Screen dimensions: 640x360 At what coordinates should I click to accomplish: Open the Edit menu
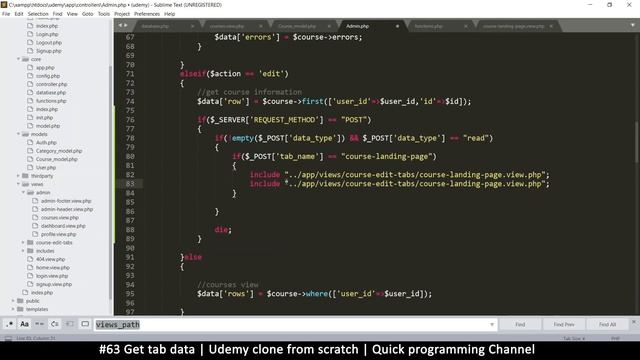point(19,14)
